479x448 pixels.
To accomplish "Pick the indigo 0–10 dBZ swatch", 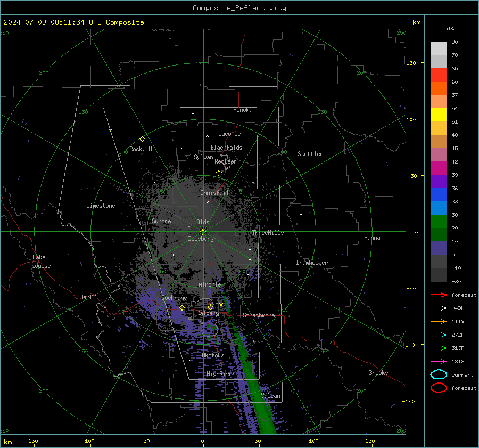I will tap(439, 248).
